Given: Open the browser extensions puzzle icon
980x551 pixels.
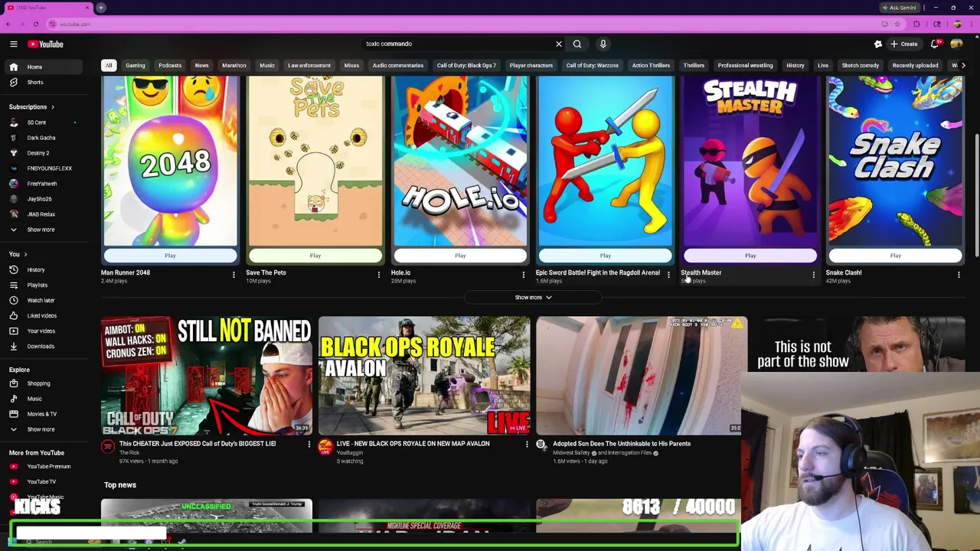Looking at the screenshot, I should click(916, 24).
